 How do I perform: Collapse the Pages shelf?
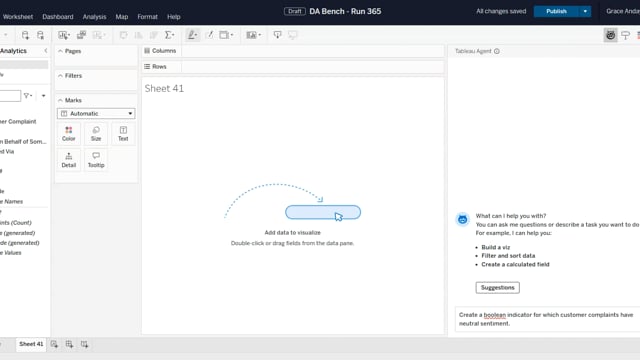60,51
